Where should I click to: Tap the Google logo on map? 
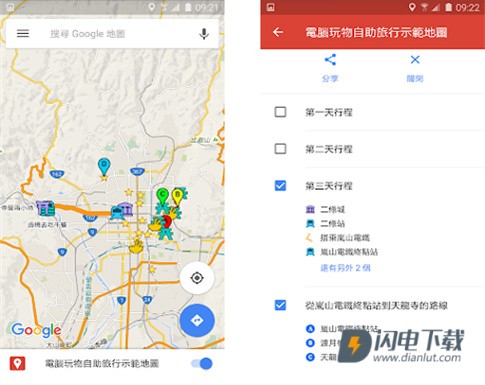(x=37, y=330)
